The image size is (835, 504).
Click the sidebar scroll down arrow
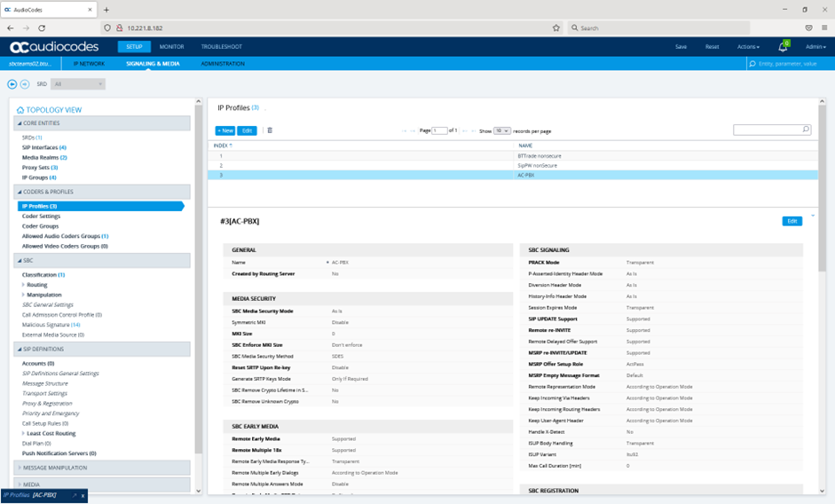click(x=199, y=491)
